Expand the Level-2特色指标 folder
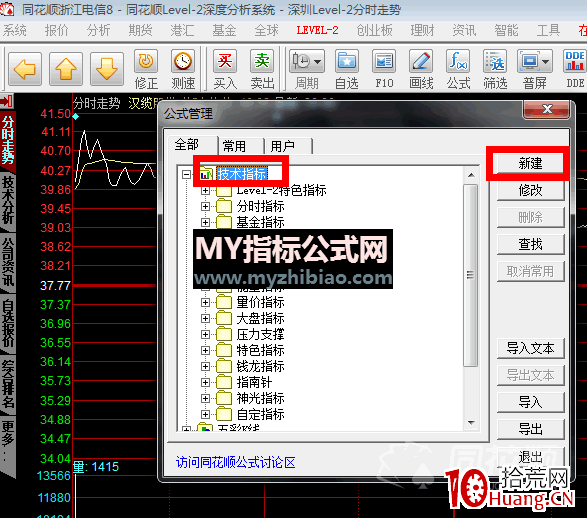 pos(205,191)
